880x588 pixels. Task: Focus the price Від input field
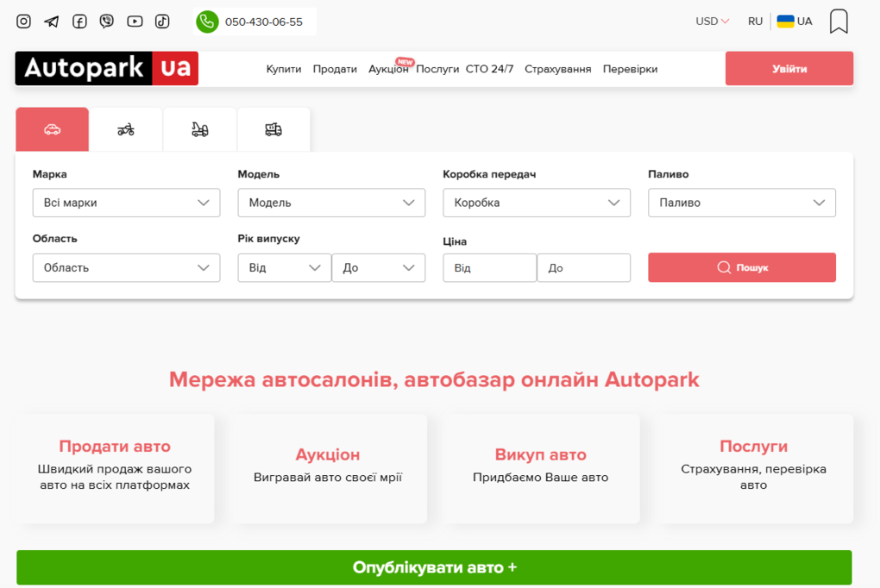pyautogui.click(x=489, y=268)
